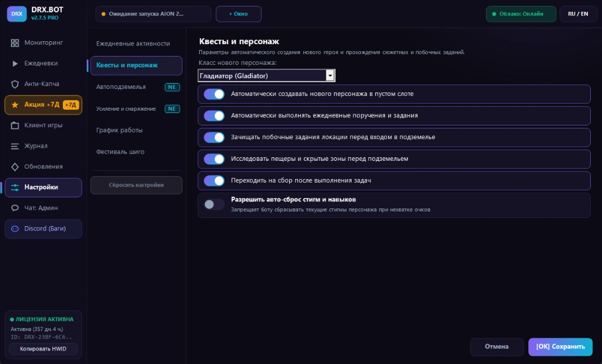The width and height of the screenshot is (602, 364).
Task: Open Журнал section
Action: (x=44, y=146)
